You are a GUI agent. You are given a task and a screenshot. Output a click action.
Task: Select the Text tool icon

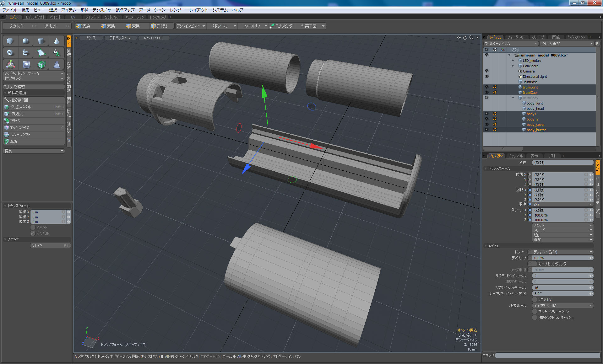point(57,53)
